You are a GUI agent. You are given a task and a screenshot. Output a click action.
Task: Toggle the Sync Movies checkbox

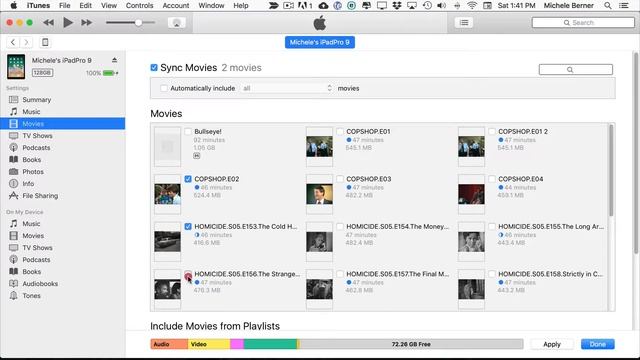pos(154,67)
